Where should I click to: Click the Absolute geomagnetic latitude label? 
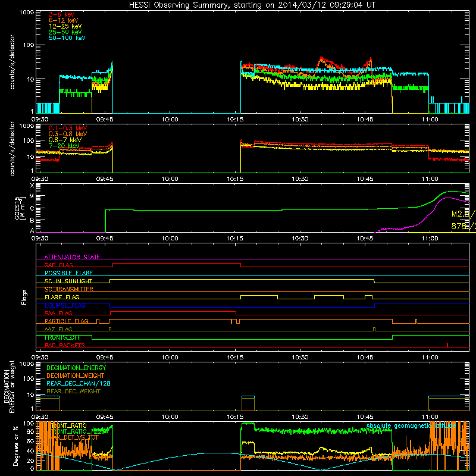click(411, 425)
